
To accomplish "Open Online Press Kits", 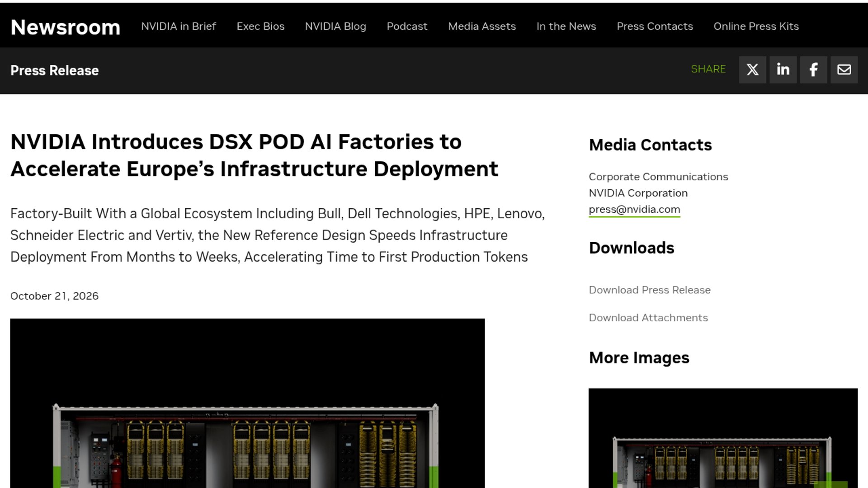I will click(756, 26).
